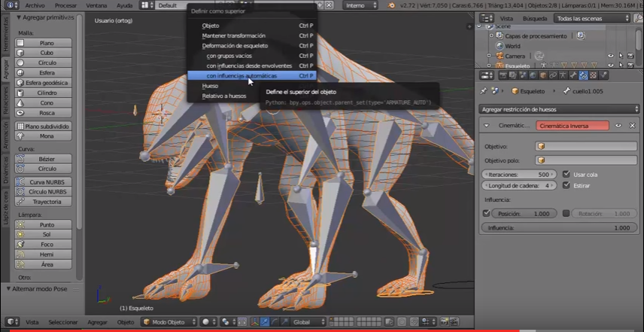
Task: Open 'Todas las escenas' outliner filter dropdown
Action: pyautogui.click(x=592, y=18)
